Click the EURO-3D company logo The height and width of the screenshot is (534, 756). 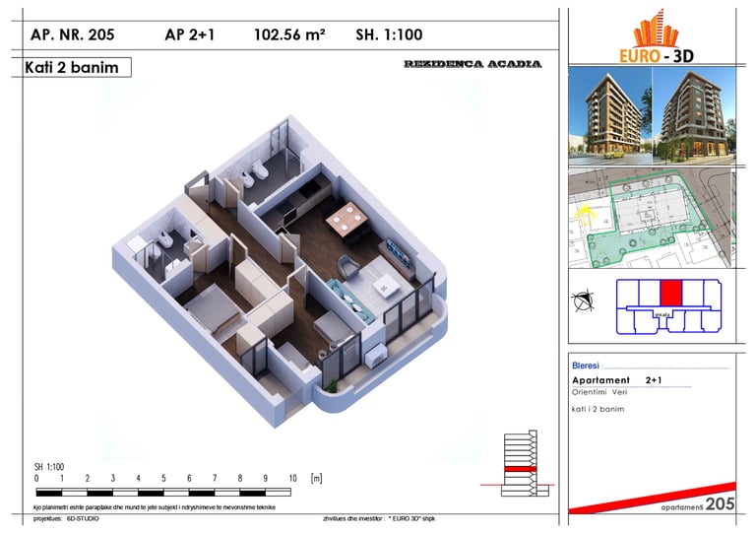click(656, 36)
